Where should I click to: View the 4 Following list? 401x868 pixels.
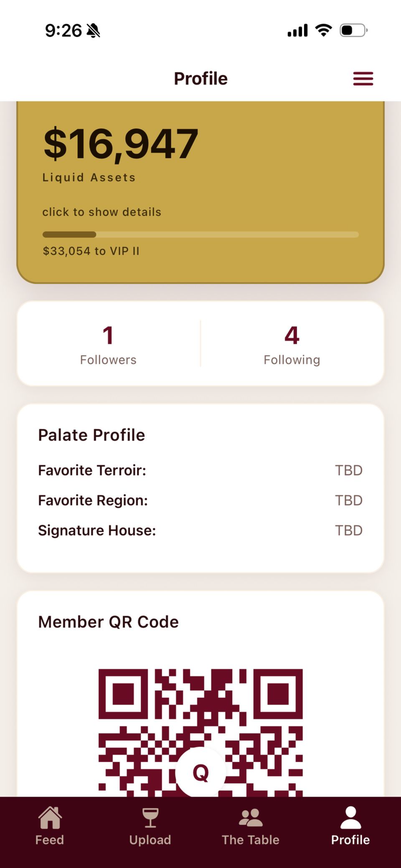(x=292, y=344)
